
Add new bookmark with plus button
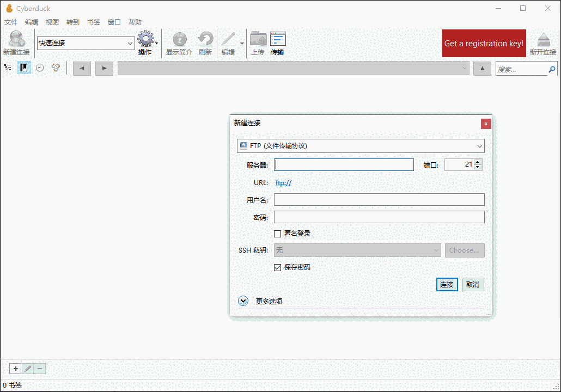point(16,369)
